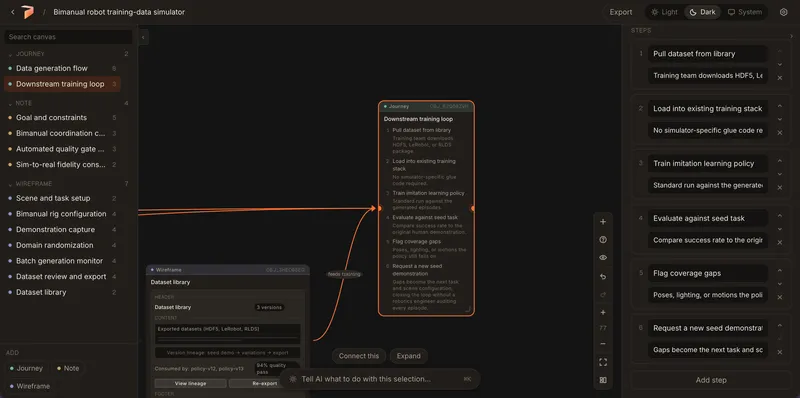The width and height of the screenshot is (800, 398).
Task: Move step 2 up
Action: (780, 106)
